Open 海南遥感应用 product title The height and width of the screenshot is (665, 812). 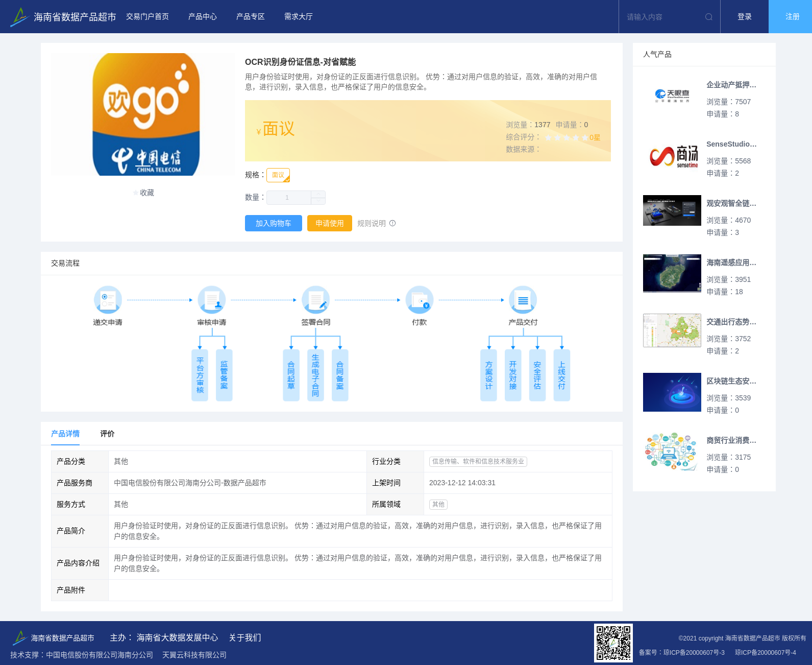coord(731,263)
